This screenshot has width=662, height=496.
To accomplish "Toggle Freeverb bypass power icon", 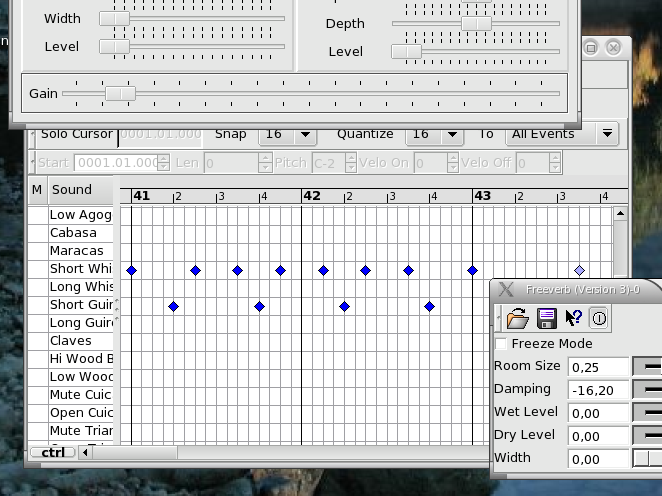I will [599, 318].
